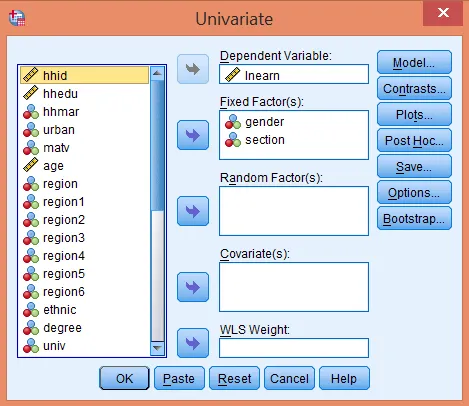
Task: Open Bootstrap... settings
Action: [414, 218]
